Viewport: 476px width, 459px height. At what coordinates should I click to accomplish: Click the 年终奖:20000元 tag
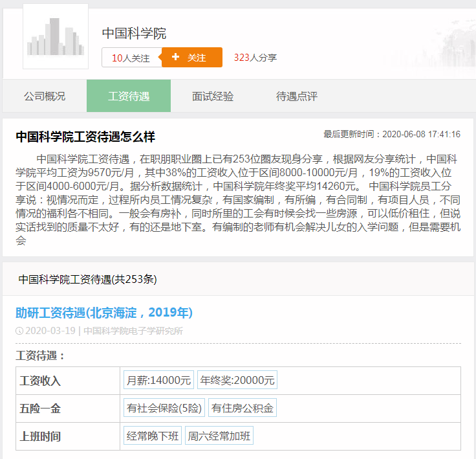237,380
